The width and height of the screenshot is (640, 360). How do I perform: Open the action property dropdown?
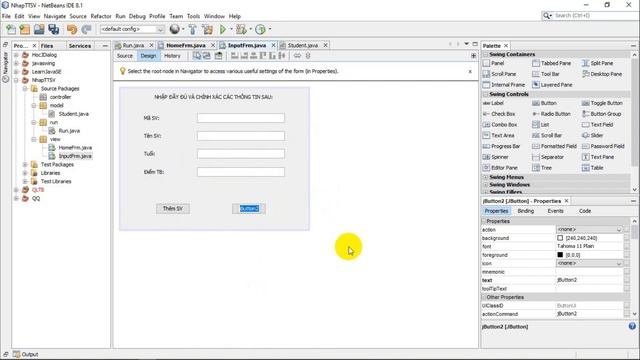[x=619, y=230]
